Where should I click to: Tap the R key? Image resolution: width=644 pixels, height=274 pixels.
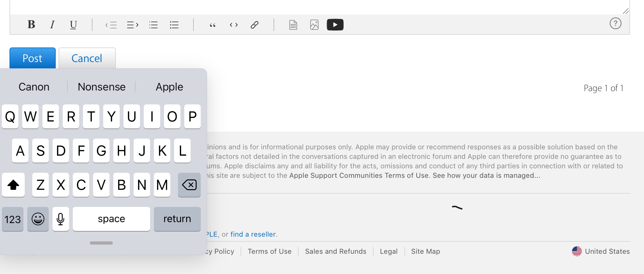(x=71, y=116)
